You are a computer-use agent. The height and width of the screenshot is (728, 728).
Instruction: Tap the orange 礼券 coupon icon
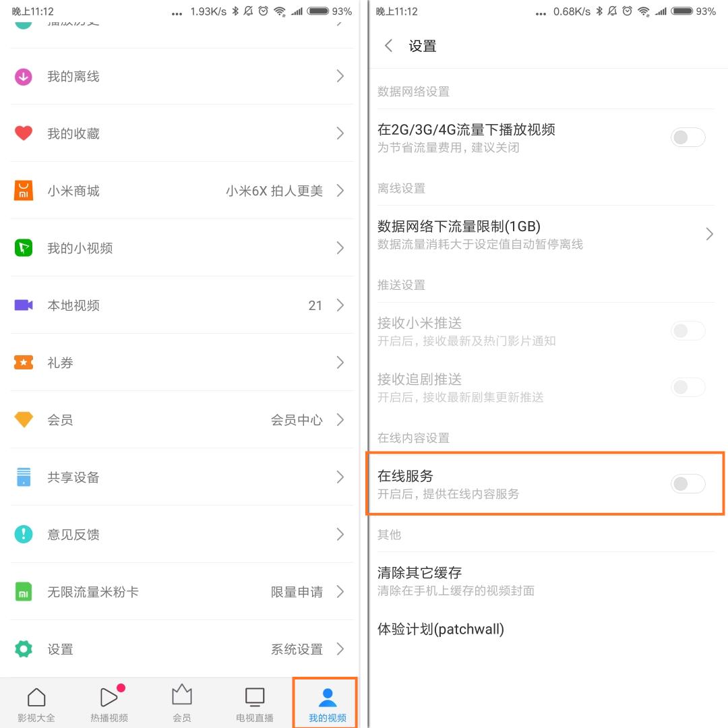tap(23, 362)
